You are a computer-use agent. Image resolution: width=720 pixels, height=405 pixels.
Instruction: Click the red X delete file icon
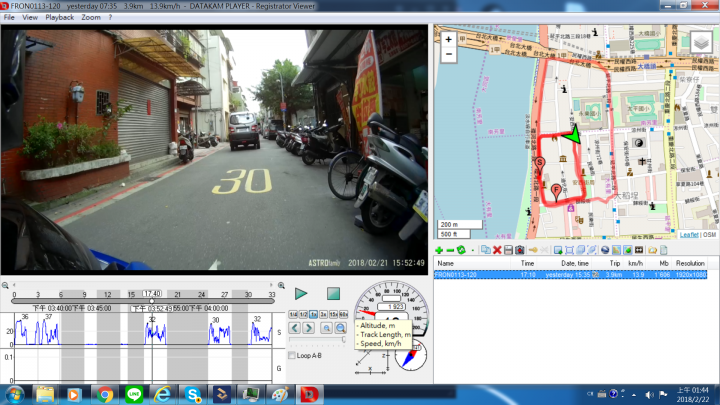click(x=496, y=250)
